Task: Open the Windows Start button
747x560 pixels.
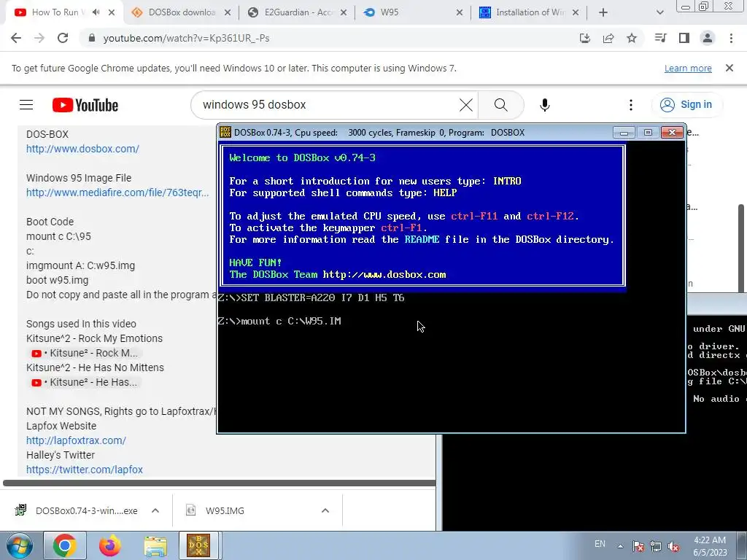Action: click(x=20, y=545)
